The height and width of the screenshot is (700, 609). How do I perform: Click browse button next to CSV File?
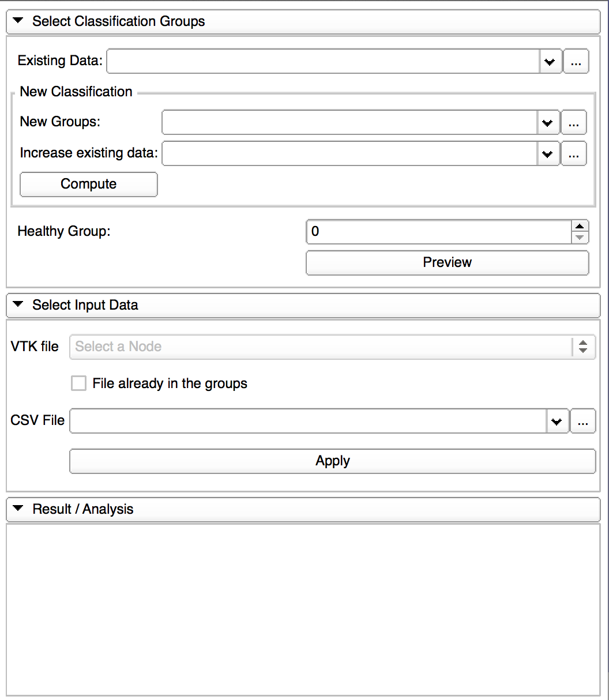coord(582,421)
